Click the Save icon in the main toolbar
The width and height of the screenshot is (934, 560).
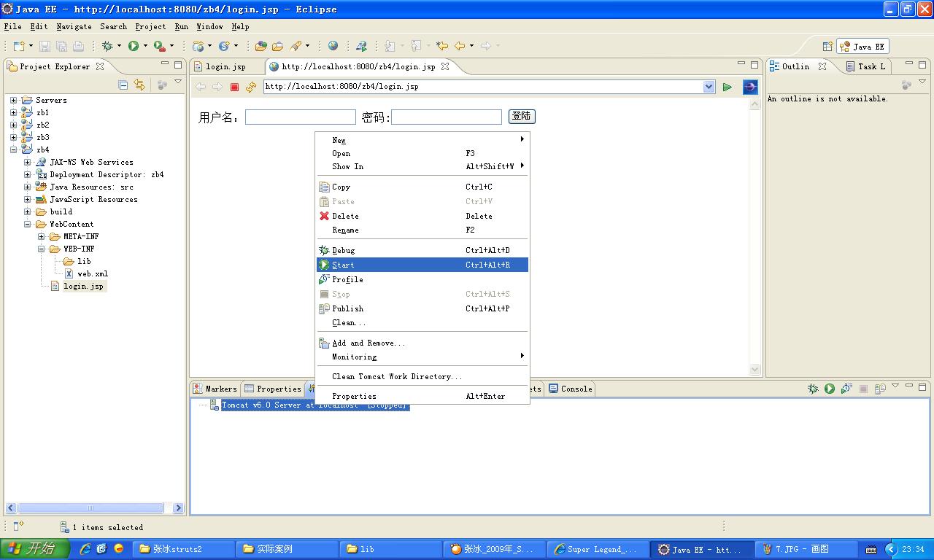tap(45, 46)
